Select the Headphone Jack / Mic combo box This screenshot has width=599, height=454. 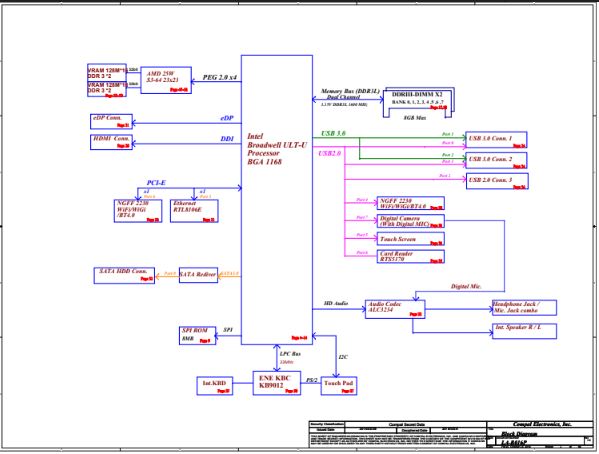[x=524, y=308]
